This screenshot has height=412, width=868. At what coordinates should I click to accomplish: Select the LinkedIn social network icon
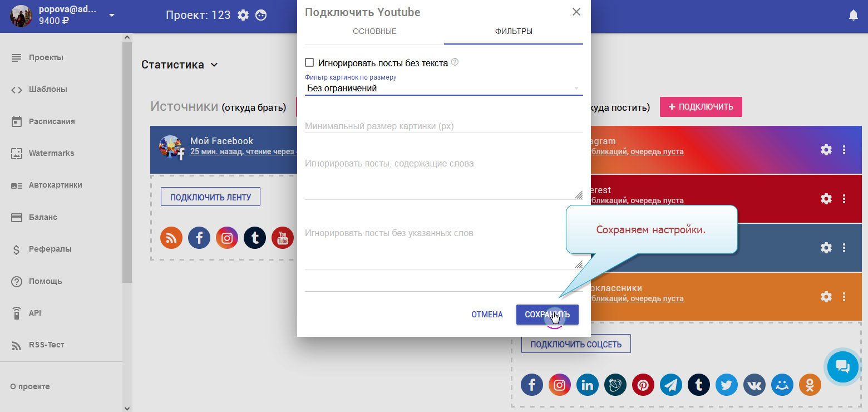pos(588,385)
